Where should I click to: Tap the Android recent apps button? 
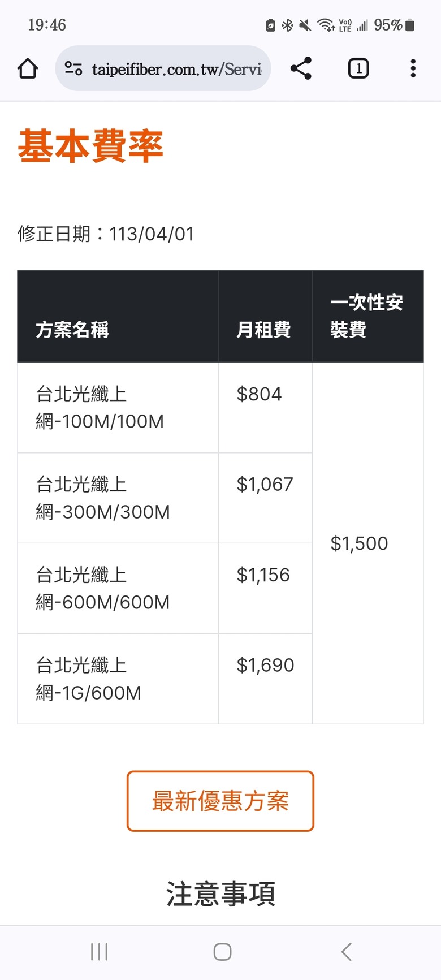coord(100,952)
